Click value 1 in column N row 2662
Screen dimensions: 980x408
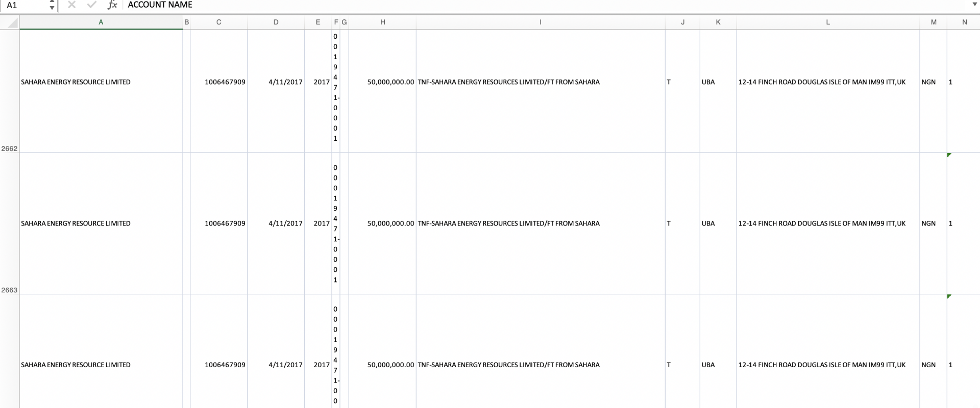point(950,82)
